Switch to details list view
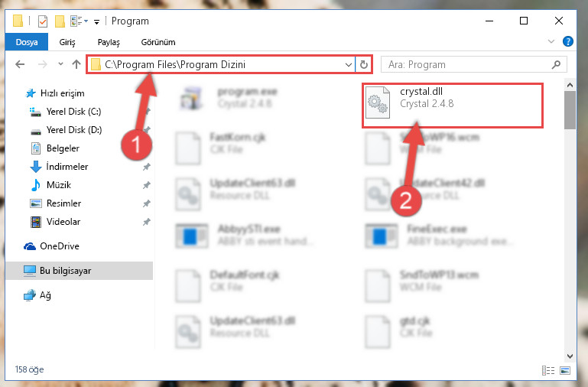Screen dimensions: 588x387 click(548, 370)
